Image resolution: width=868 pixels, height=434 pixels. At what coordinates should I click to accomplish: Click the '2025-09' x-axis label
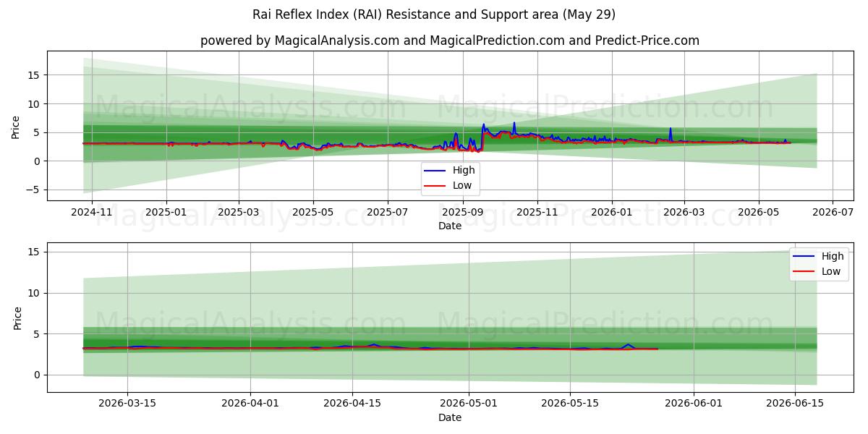point(462,213)
